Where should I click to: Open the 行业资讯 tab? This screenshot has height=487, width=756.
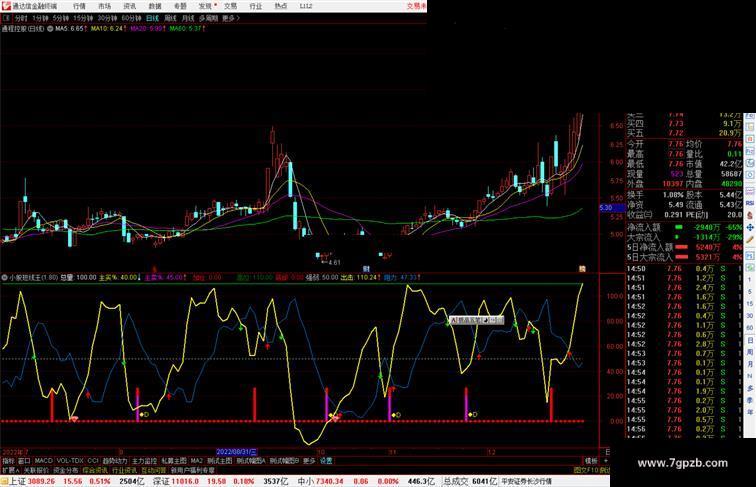[x=124, y=470]
